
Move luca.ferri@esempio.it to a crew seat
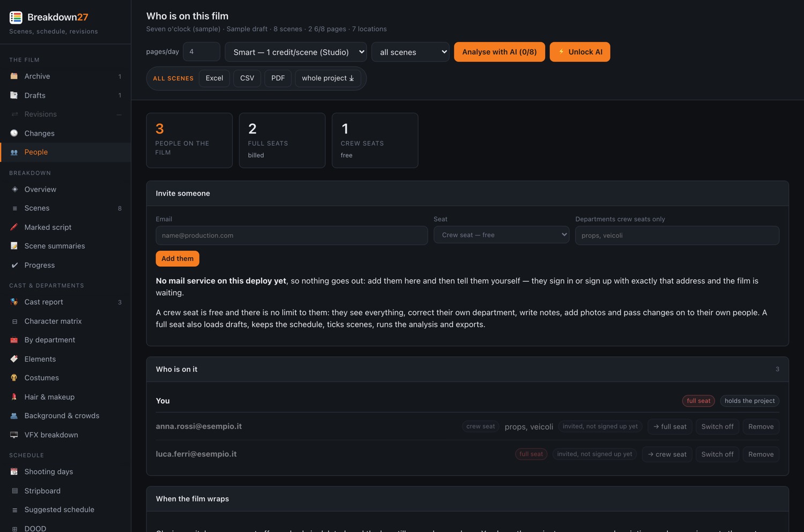667,454
